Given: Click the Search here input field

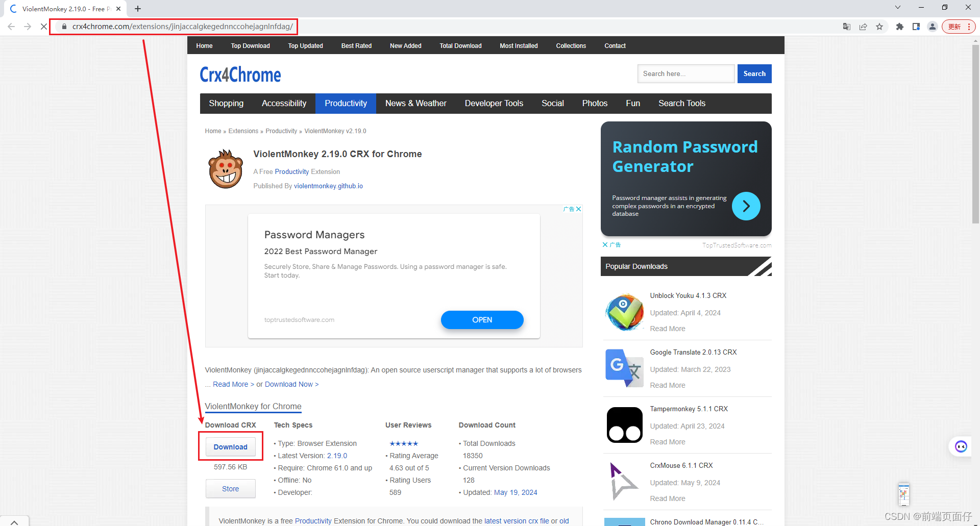Looking at the screenshot, I should (x=685, y=74).
